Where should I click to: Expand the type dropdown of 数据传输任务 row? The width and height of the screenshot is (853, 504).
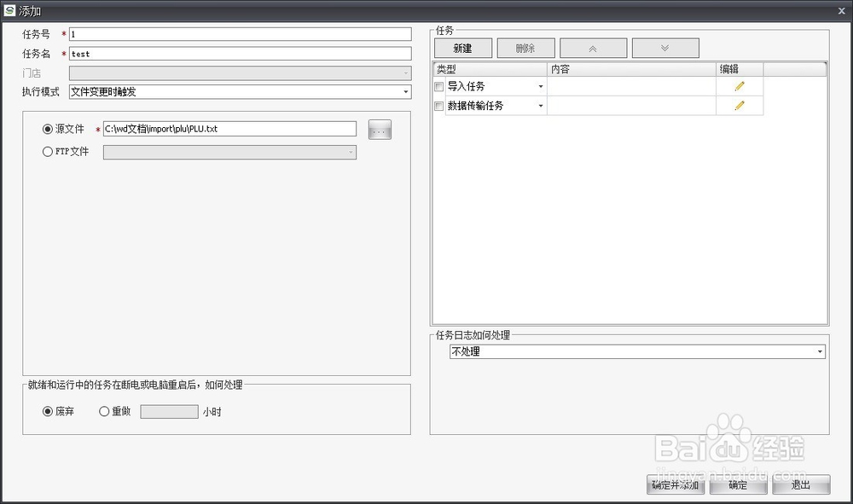541,106
